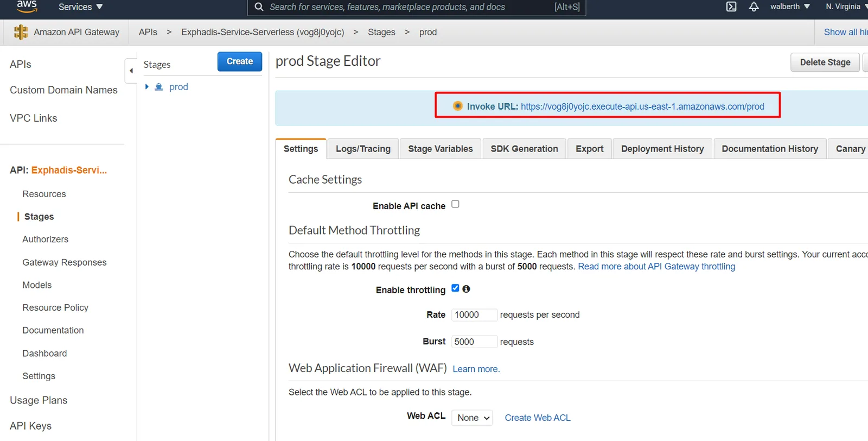Open Resources in the API menu
The image size is (868, 441).
point(44,194)
